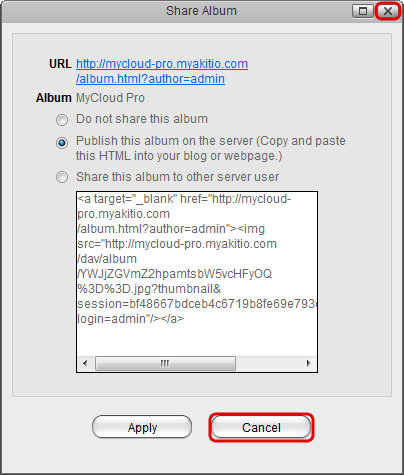The height and width of the screenshot is (475, 404).
Task: Click the 'Do not share this album' label text
Action: [x=142, y=119]
